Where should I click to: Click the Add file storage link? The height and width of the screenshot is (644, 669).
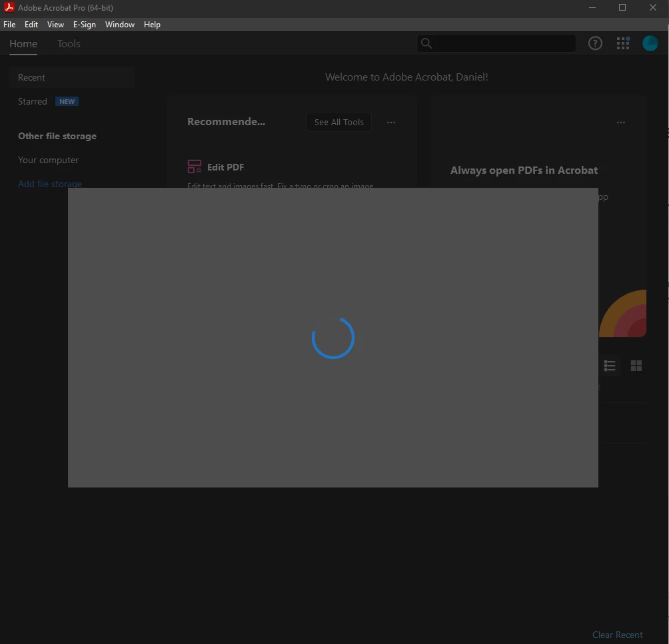click(x=50, y=184)
